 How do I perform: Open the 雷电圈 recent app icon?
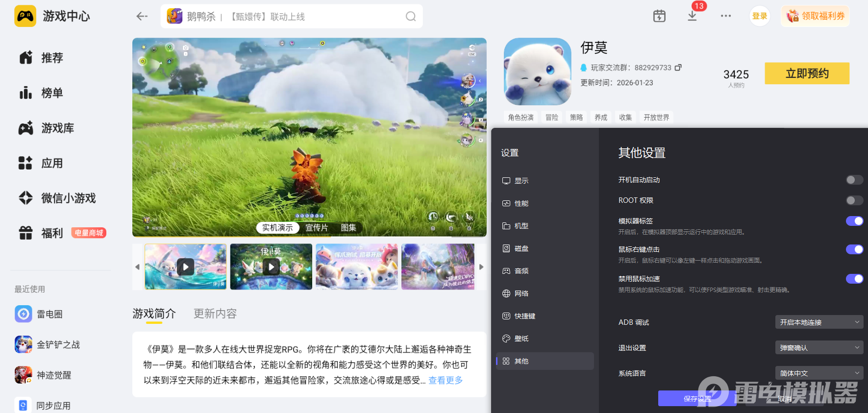pyautogui.click(x=24, y=314)
